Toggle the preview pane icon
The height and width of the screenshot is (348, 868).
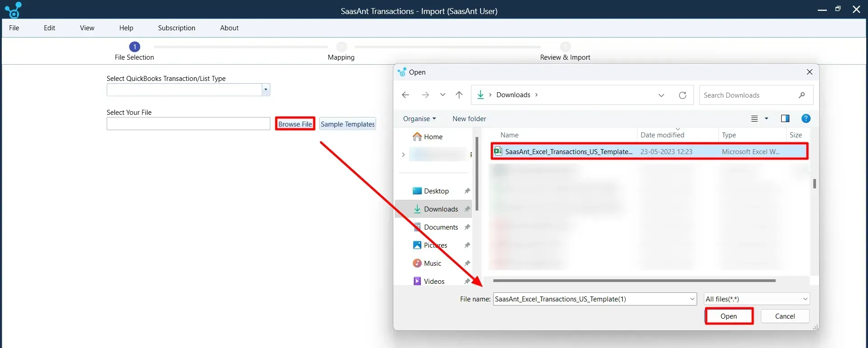coord(785,119)
